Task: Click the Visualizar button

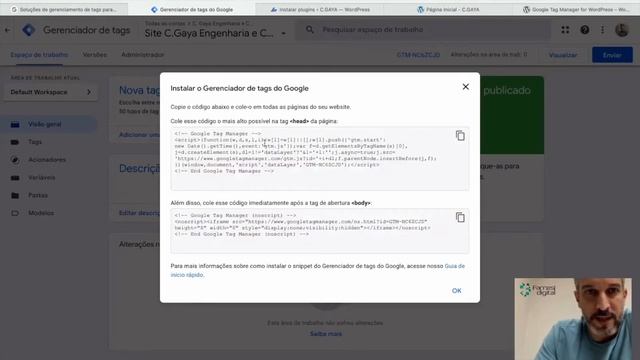Action: [x=562, y=55]
